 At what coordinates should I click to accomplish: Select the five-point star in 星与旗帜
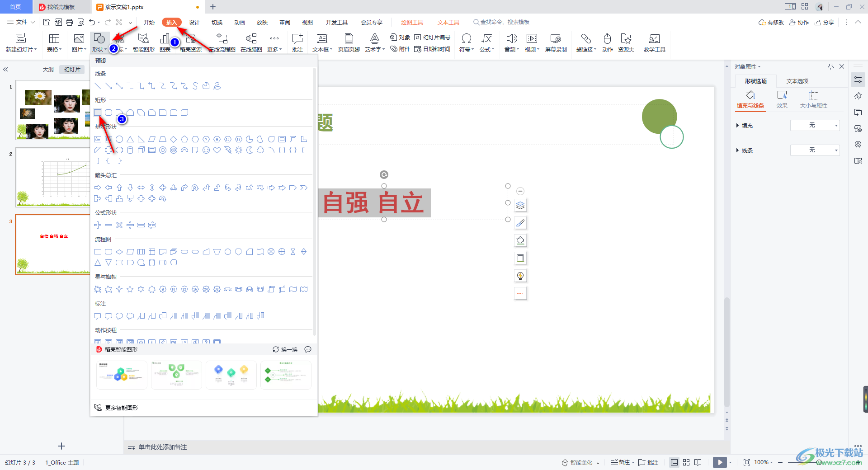130,289
